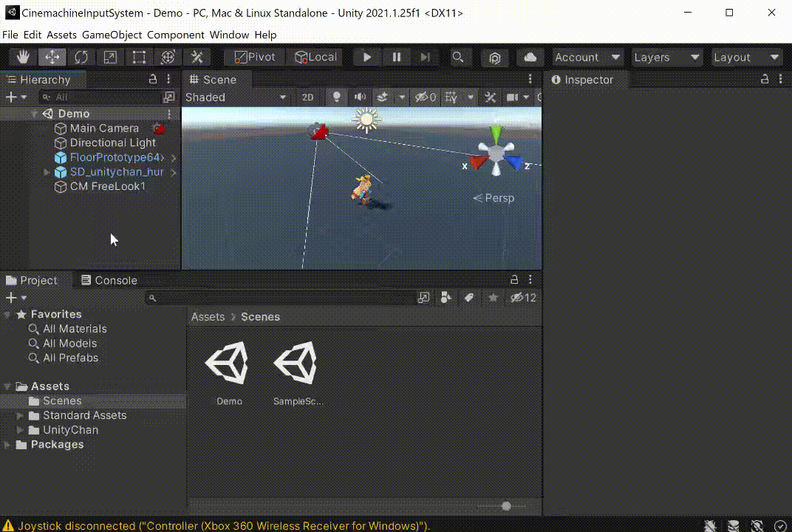Click the Pause button
This screenshot has width=792, height=532.
pos(397,57)
